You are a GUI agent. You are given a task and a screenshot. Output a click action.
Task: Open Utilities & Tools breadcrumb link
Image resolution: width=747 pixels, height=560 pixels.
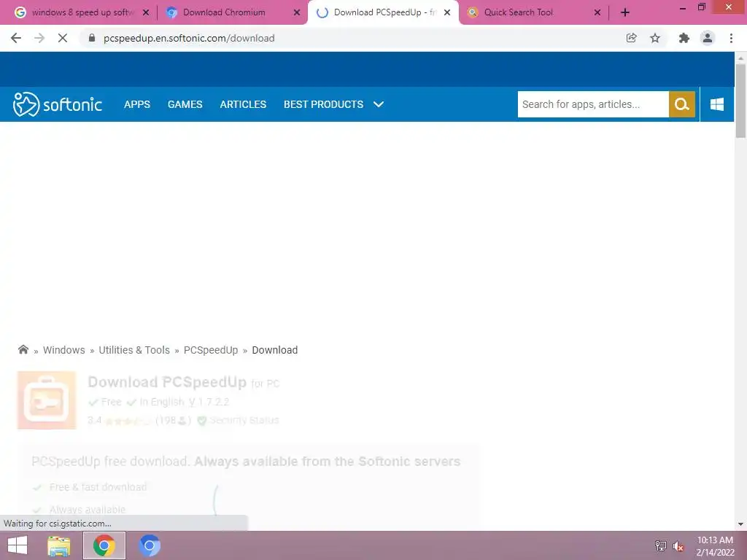(x=134, y=350)
